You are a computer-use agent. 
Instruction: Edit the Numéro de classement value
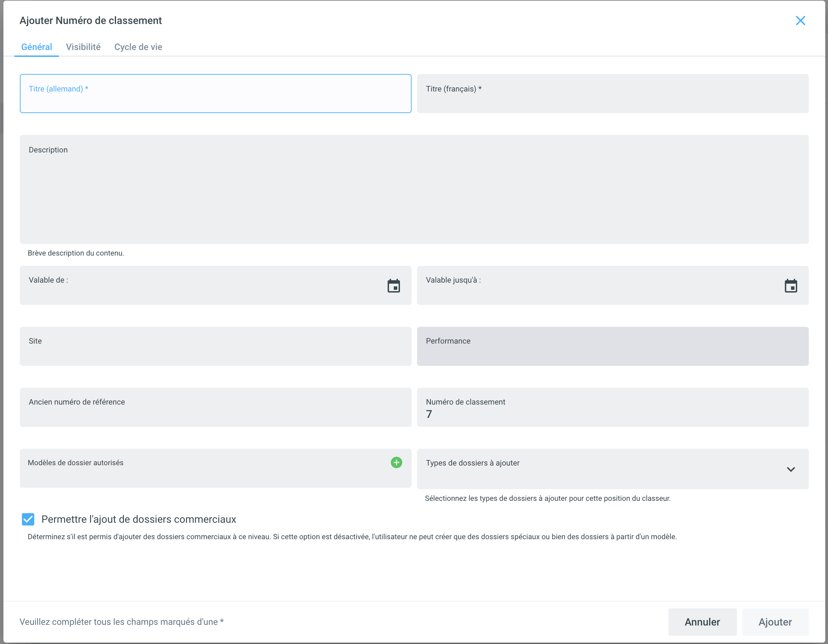[612, 414]
